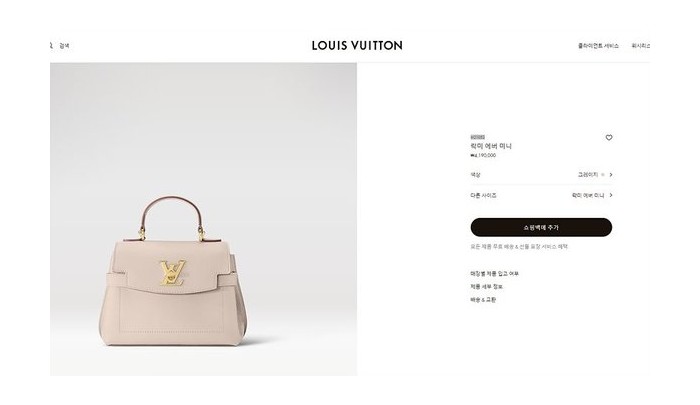Expand the 다른 사이즈 row chevron
This screenshot has height=405, width=700.
[611, 195]
